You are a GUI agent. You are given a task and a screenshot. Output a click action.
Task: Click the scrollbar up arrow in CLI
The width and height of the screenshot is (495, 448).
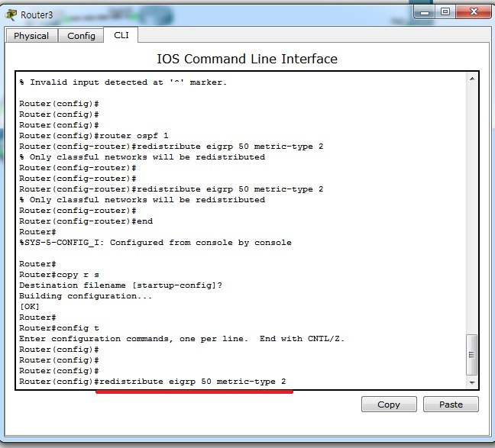[472, 79]
